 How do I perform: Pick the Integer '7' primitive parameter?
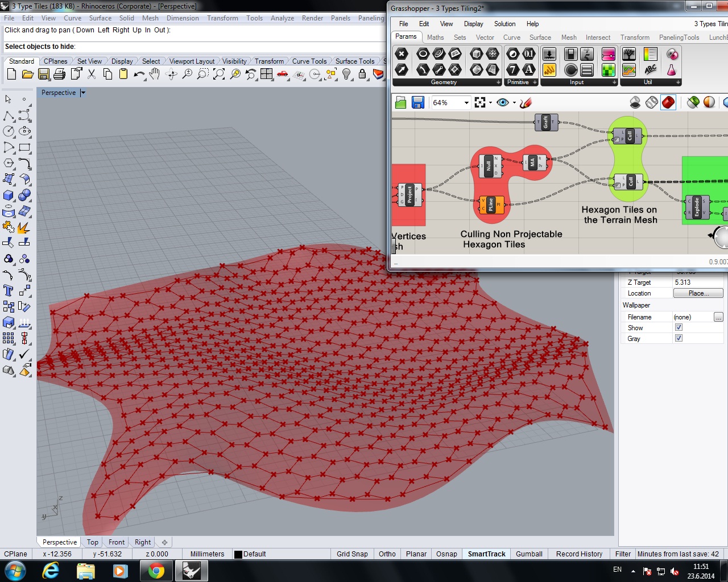click(513, 69)
